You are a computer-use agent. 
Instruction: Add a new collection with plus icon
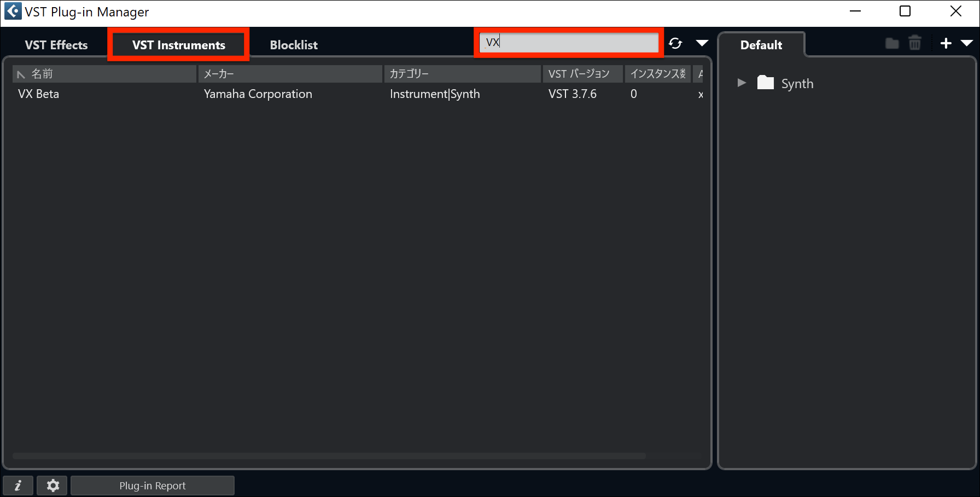click(x=946, y=43)
